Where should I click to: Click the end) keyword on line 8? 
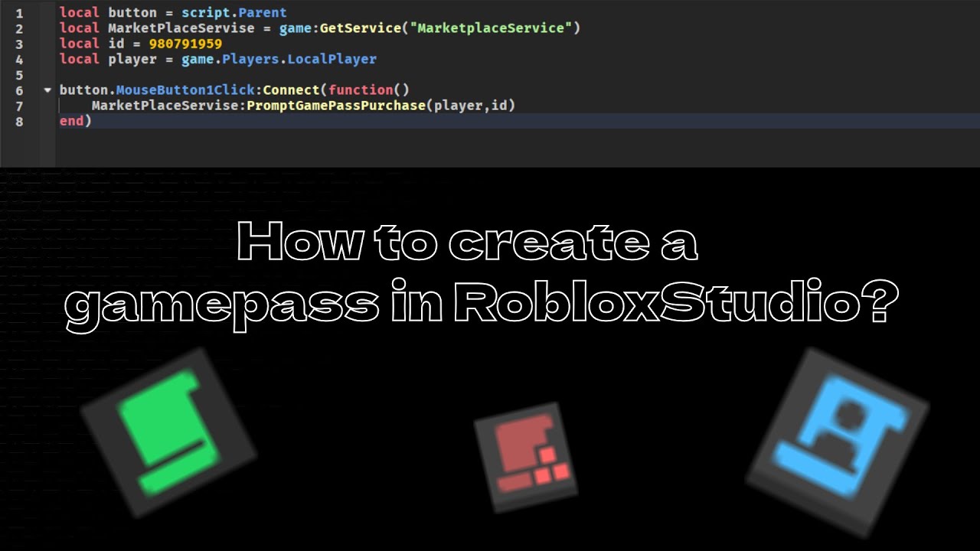(x=75, y=120)
